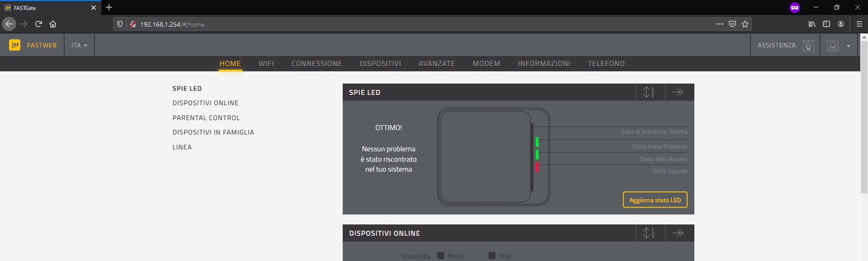Select the HOME tab
The image size is (868, 261).
pyautogui.click(x=230, y=64)
